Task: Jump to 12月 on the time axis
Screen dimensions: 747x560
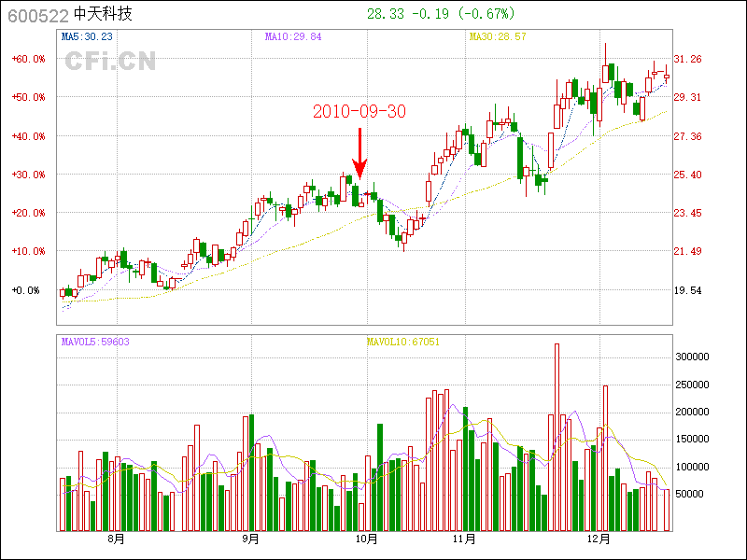Action: pyautogui.click(x=599, y=539)
